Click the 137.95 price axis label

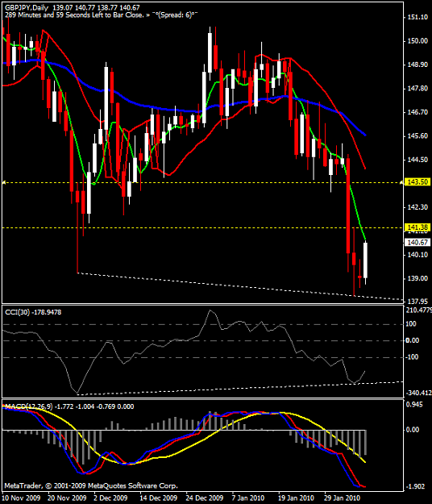point(417,301)
